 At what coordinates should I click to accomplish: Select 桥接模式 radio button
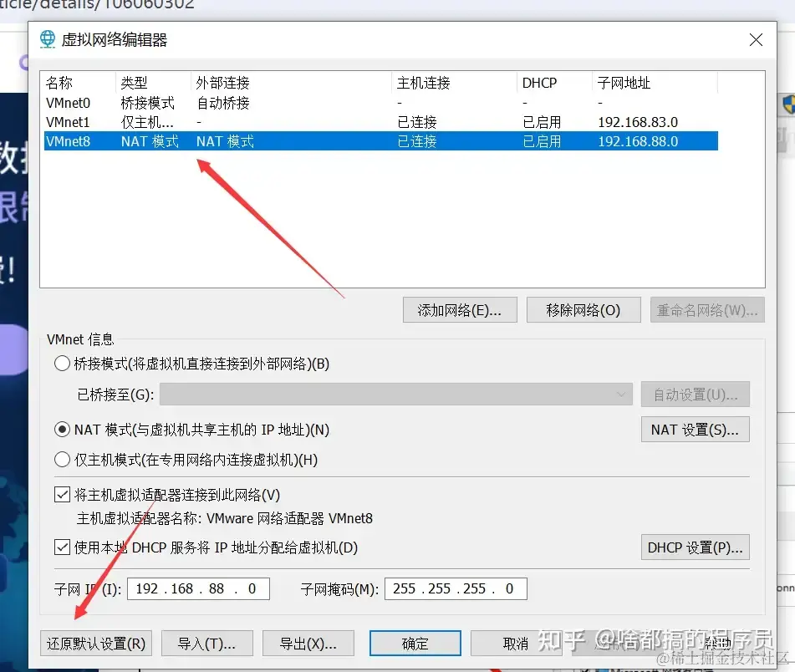tap(62, 364)
